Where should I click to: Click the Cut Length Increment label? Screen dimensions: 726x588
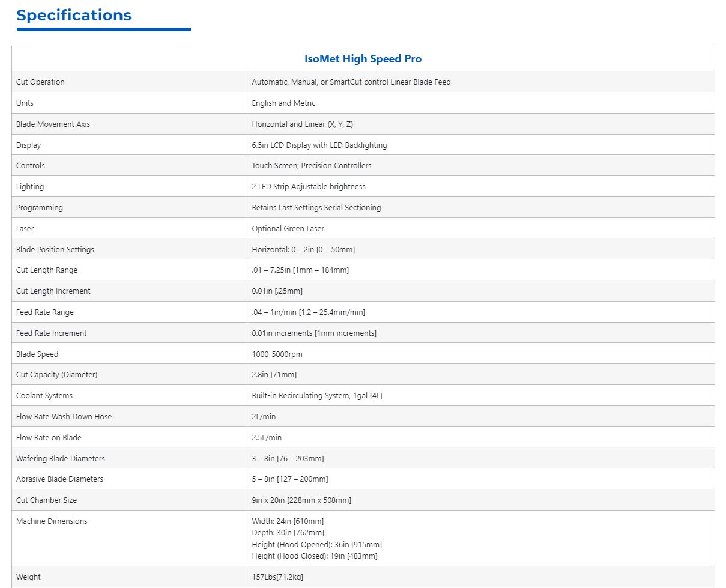click(x=53, y=291)
